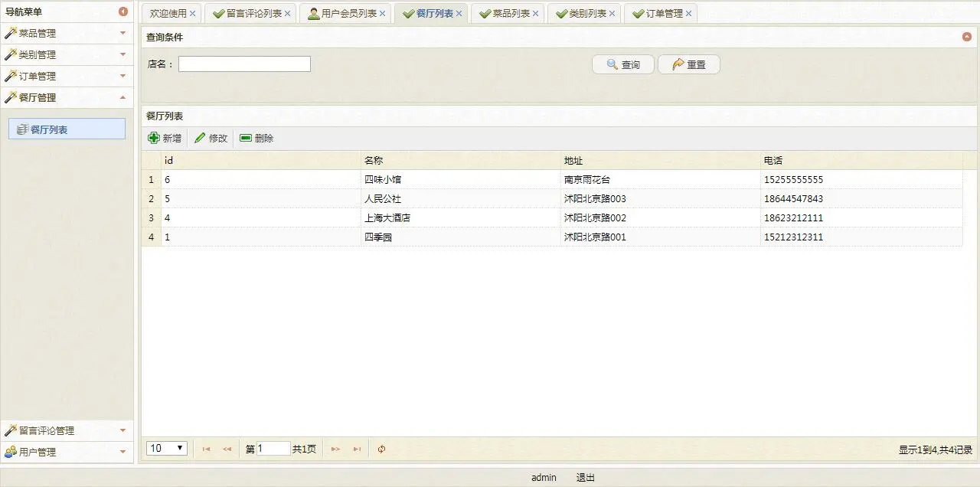Click the admin username in footer
This screenshot has height=487, width=980.
544,478
